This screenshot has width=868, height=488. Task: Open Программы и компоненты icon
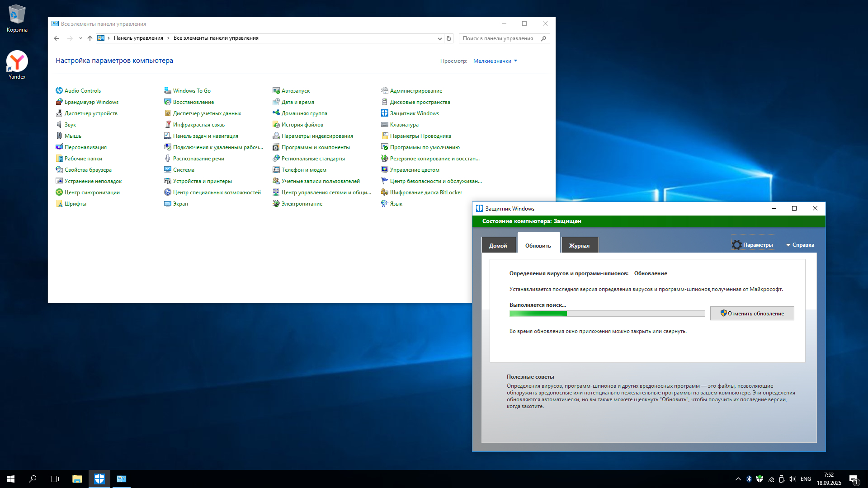click(276, 147)
